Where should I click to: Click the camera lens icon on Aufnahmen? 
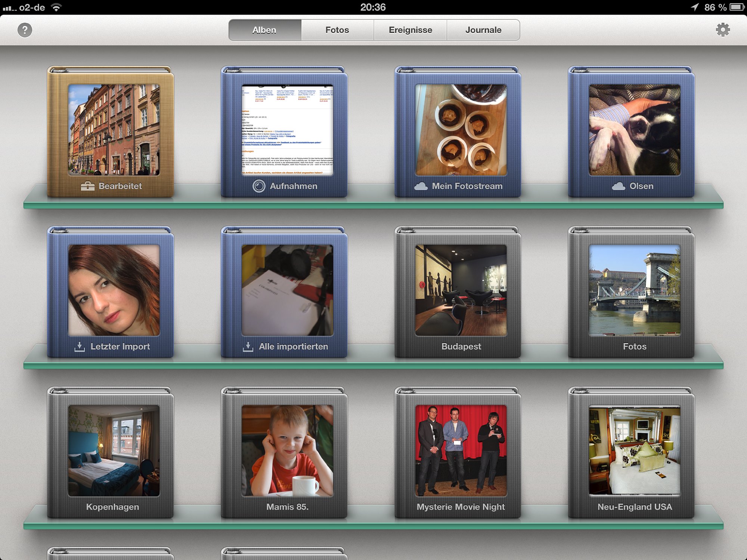(x=259, y=186)
